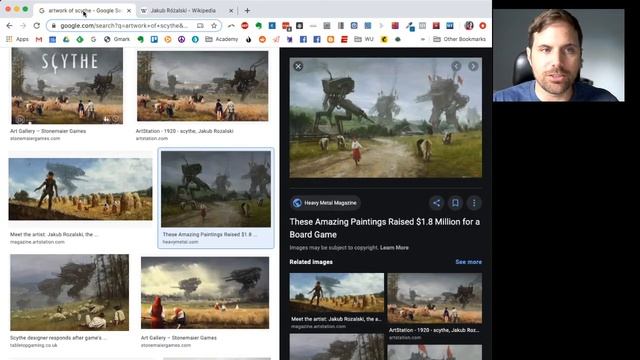
Task: Open the Other Bookmarks folder
Action: 459,39
